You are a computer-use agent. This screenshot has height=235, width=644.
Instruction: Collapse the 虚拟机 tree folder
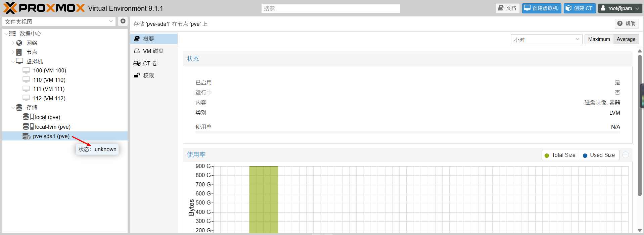pos(13,61)
